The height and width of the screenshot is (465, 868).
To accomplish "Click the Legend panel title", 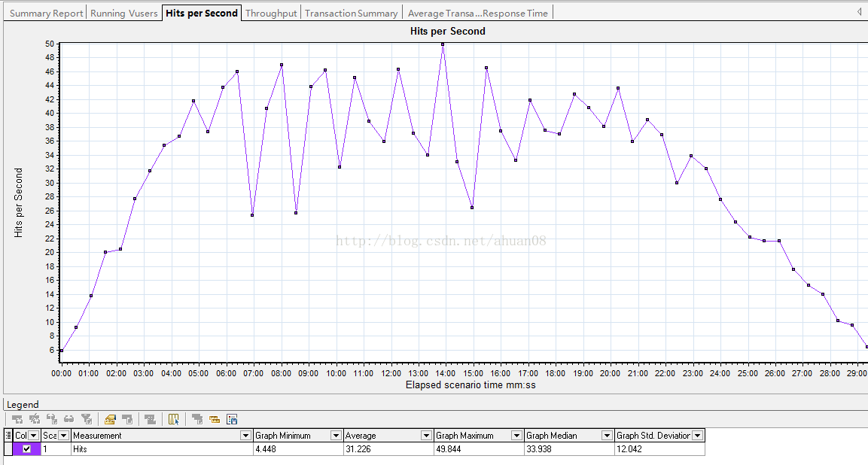I will pyautogui.click(x=23, y=405).
